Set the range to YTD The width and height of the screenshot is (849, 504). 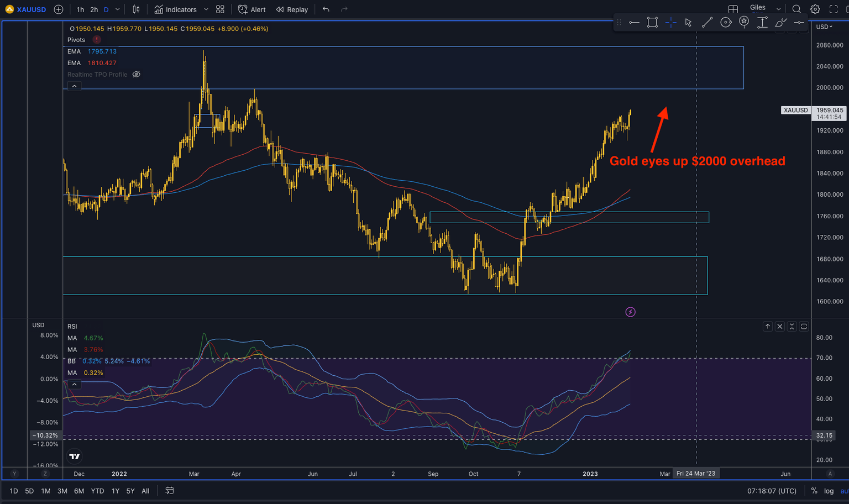coord(97,491)
